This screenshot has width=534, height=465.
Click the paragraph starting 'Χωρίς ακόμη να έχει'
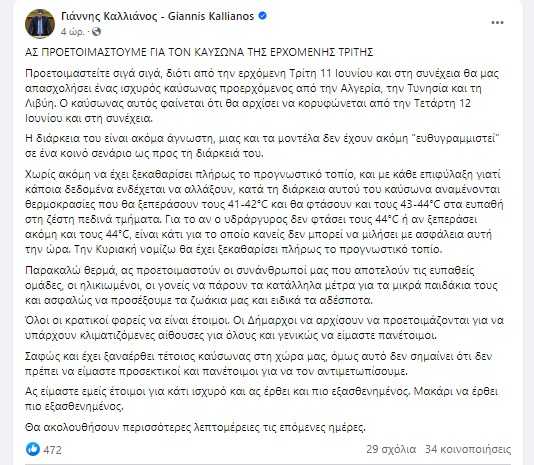(264, 212)
